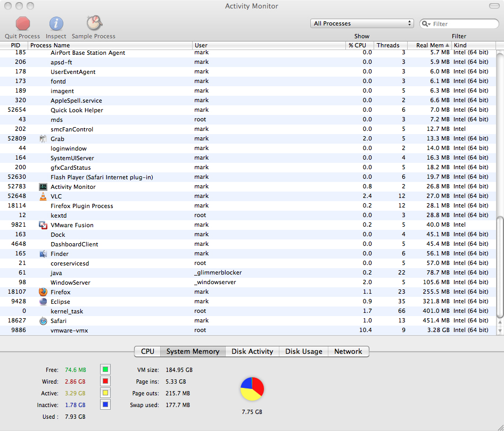Select the apsd-ft process row
The width and height of the screenshot is (504, 431).
[x=248, y=62]
